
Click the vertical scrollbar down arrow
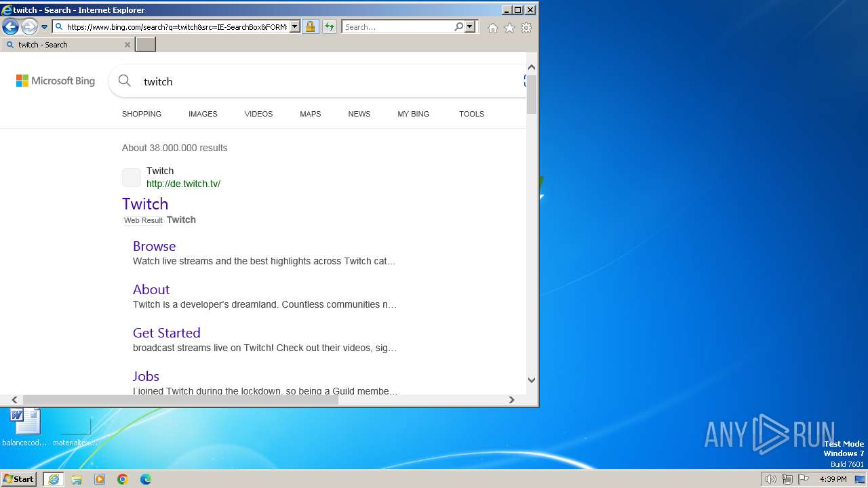pyautogui.click(x=532, y=380)
